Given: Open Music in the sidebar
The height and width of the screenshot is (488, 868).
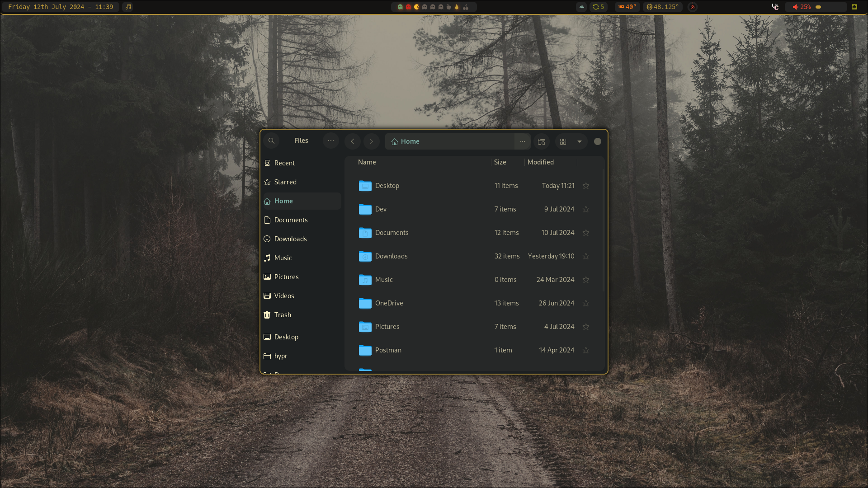Looking at the screenshot, I should 302,258.
